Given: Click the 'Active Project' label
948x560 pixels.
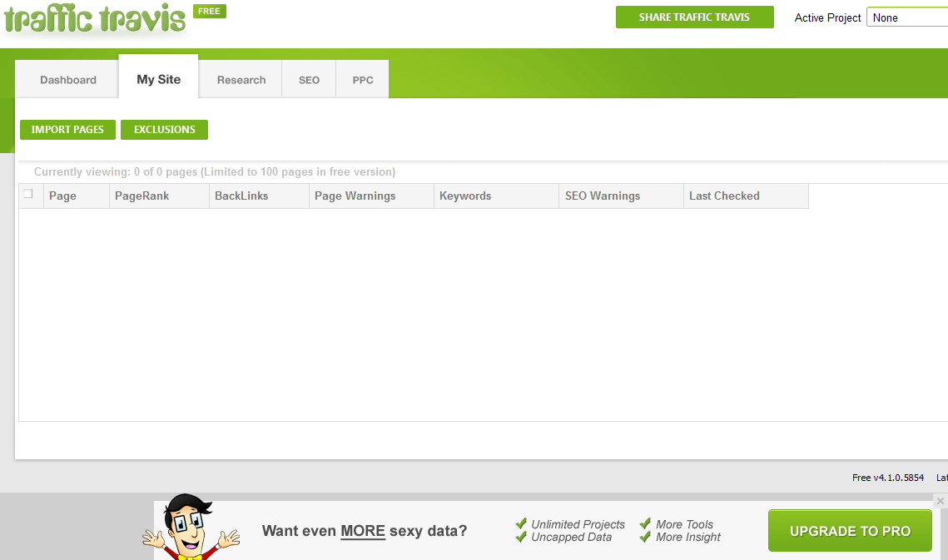Looking at the screenshot, I should (x=827, y=18).
